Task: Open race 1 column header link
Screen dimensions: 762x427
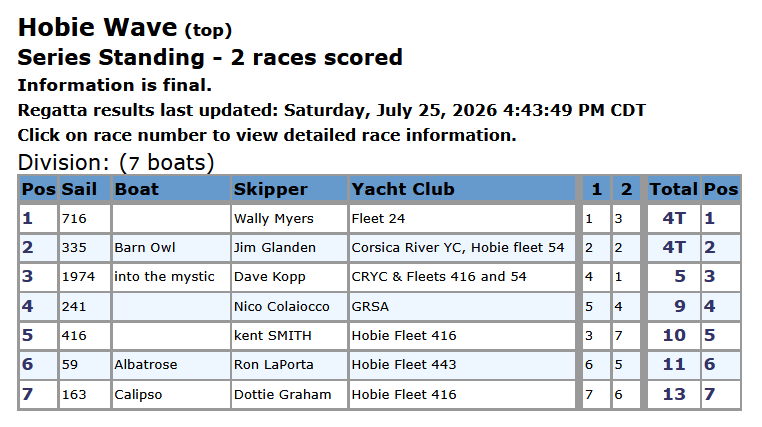Action: (596, 189)
